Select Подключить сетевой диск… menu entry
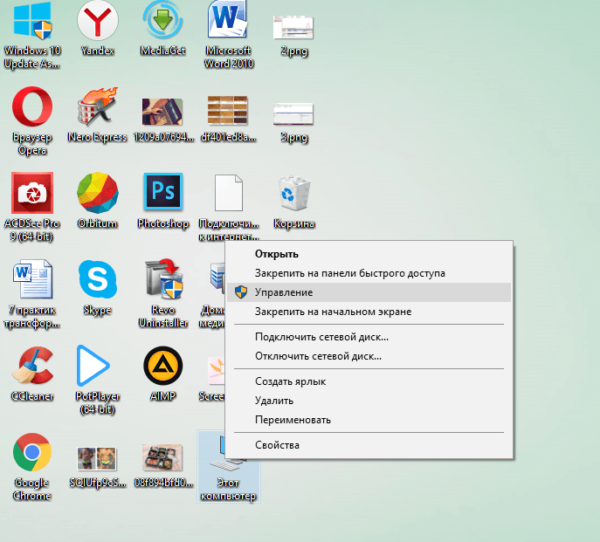 (369, 337)
